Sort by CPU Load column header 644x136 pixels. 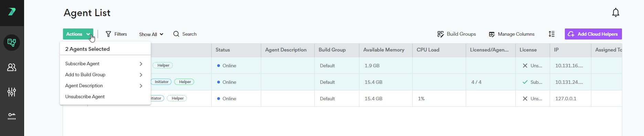pyautogui.click(x=428, y=50)
